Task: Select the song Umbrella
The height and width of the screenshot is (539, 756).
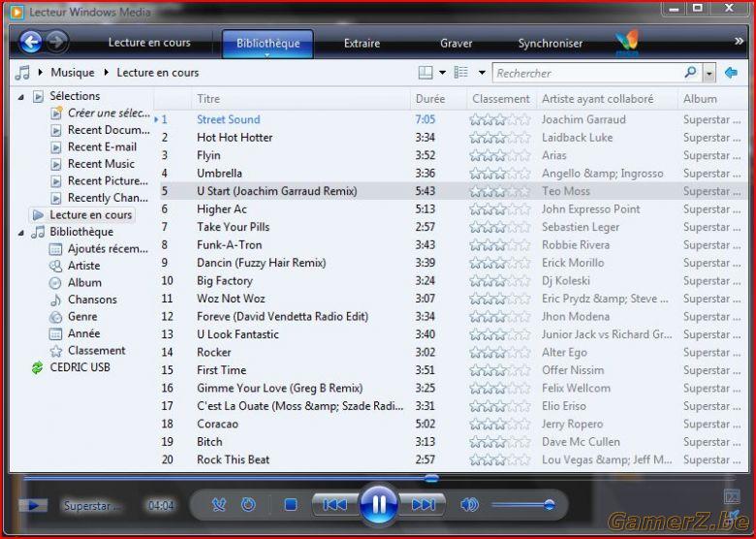Action: [219, 174]
